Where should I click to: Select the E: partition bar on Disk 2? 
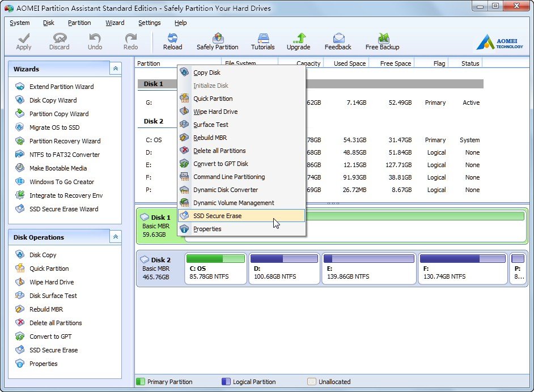(368, 269)
